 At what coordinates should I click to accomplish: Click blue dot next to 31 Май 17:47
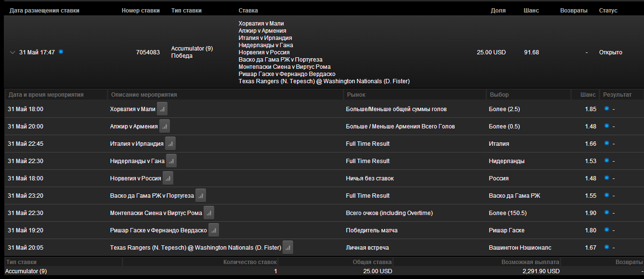click(61, 51)
